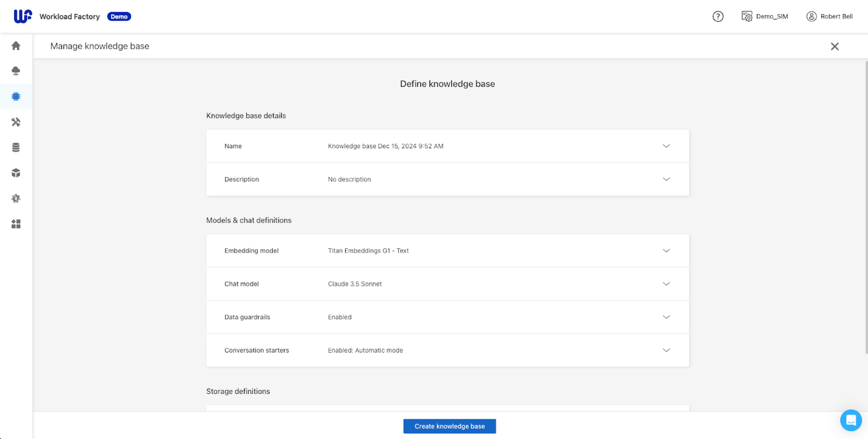
Task: Expand the Name row chevron
Action: 666,146
